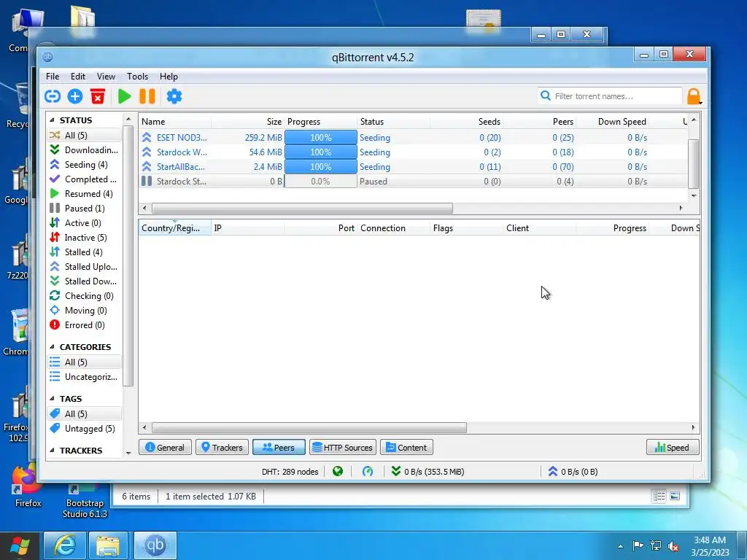
Task: Open Internet Explorer from taskbar
Action: 65,545
